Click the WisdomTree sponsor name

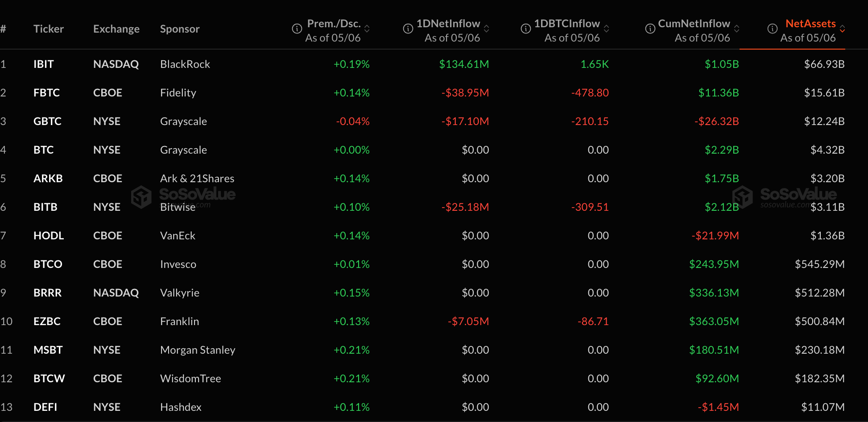[190, 379]
